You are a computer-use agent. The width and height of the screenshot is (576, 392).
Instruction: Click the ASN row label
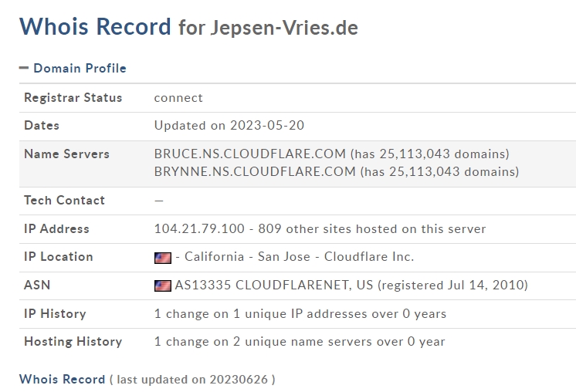(37, 286)
